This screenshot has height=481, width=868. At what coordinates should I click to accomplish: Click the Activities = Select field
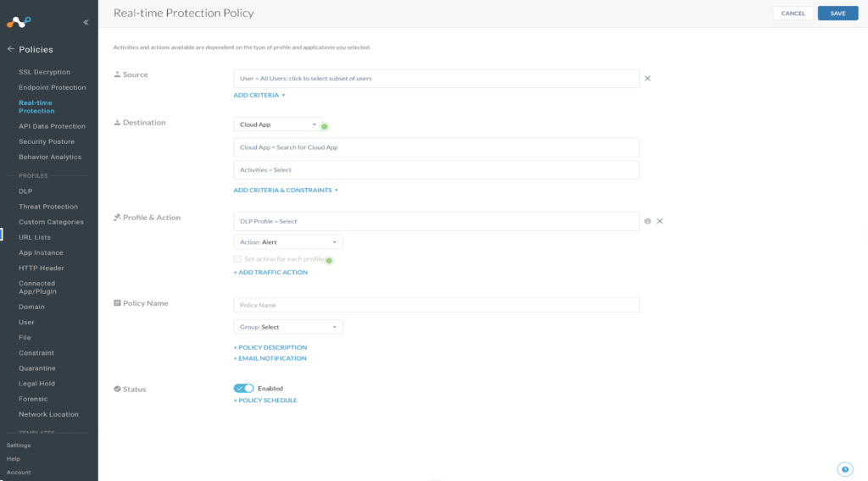pyautogui.click(x=437, y=170)
